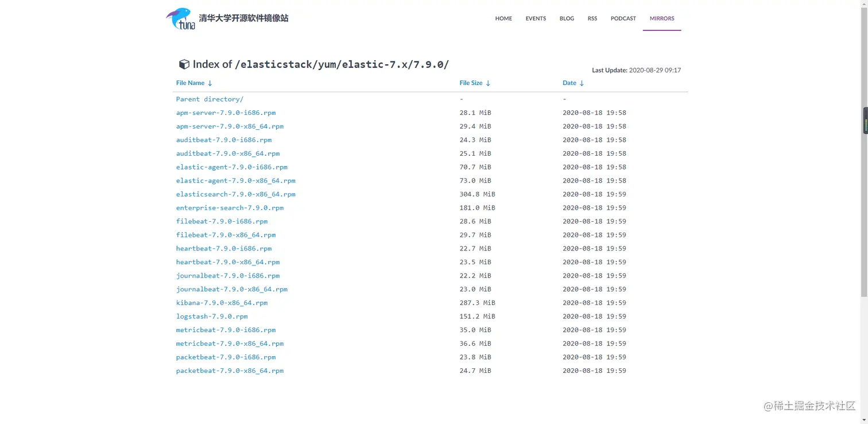Download metricbeat-7.9.0-x86_64.rpm
The height and width of the screenshot is (424, 868).
coord(230,344)
